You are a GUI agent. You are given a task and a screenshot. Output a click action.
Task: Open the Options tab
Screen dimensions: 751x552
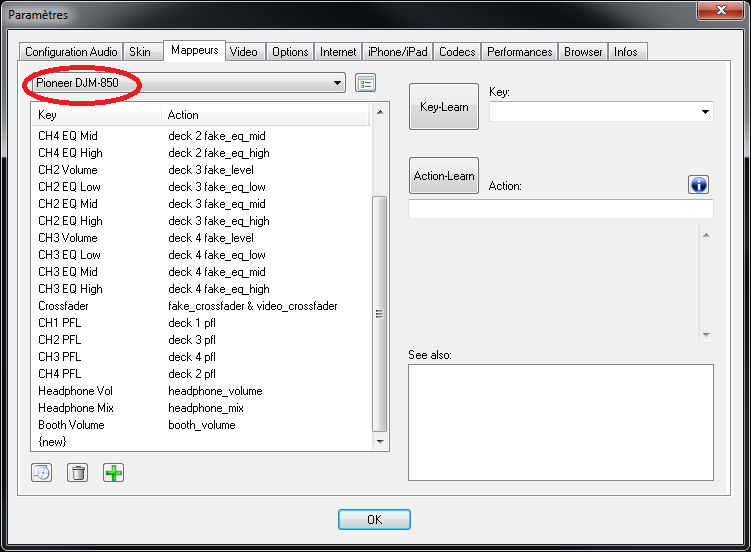pos(290,52)
